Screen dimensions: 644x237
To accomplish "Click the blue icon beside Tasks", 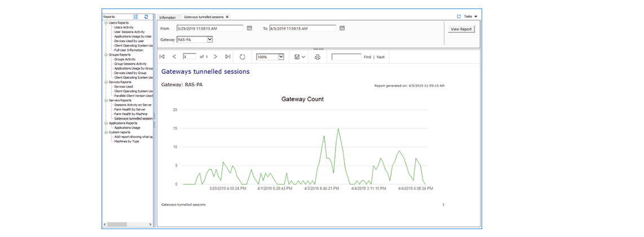I will [459, 16].
